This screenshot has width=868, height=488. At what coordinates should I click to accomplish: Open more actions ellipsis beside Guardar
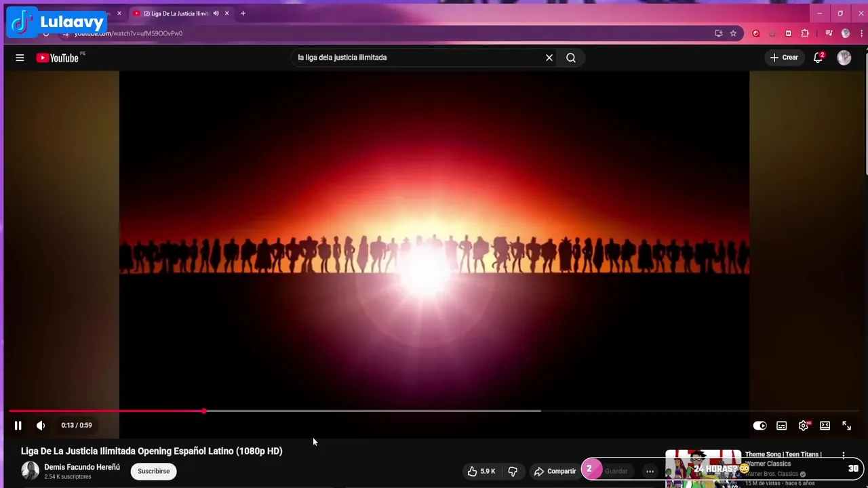[x=650, y=471]
